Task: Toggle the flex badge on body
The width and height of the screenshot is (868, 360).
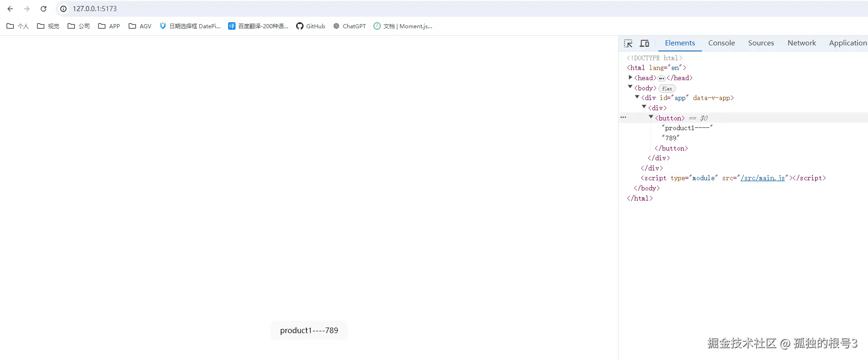Action: click(x=667, y=88)
